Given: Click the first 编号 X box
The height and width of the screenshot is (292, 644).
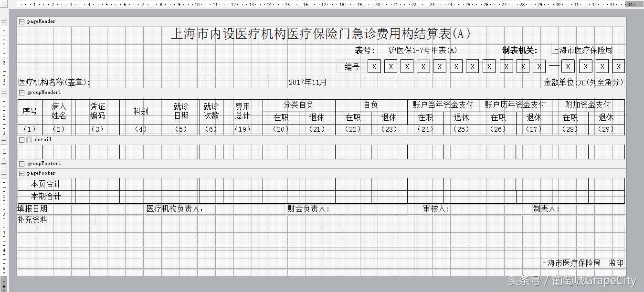Looking at the screenshot, I should 373,66.
